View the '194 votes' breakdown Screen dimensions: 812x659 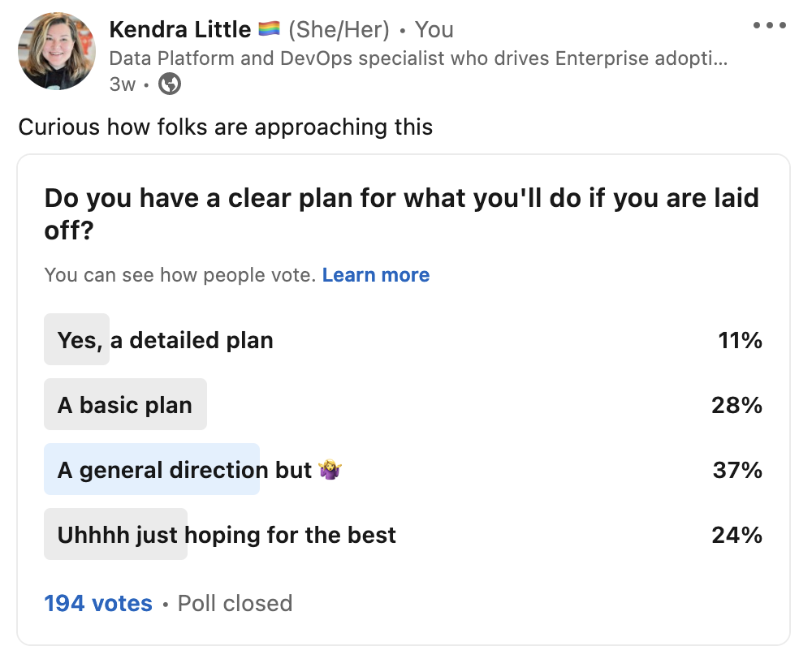click(x=97, y=603)
